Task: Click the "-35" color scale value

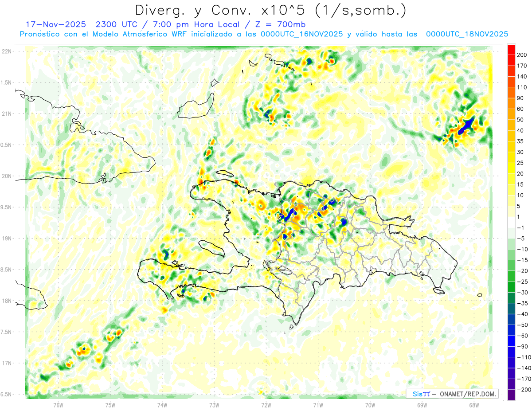Action: (522, 304)
